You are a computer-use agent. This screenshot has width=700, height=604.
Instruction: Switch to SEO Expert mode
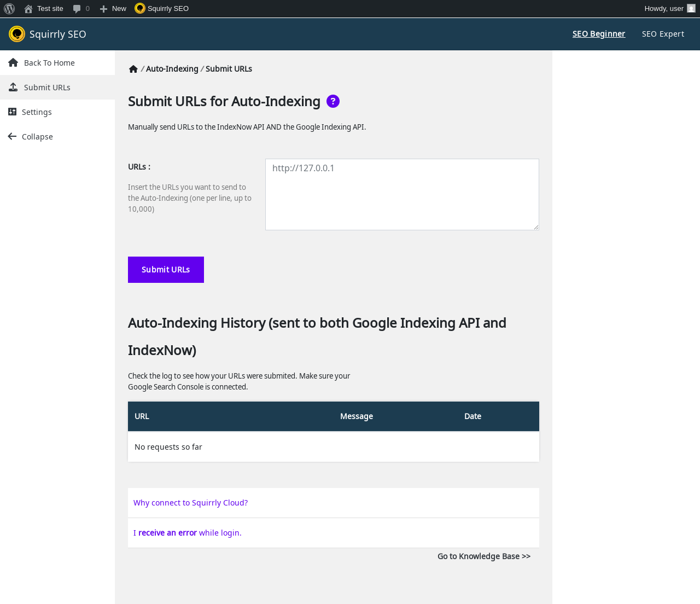[x=663, y=34]
